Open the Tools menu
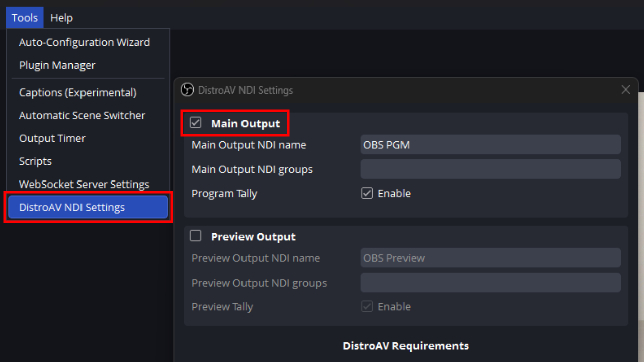 (25, 18)
